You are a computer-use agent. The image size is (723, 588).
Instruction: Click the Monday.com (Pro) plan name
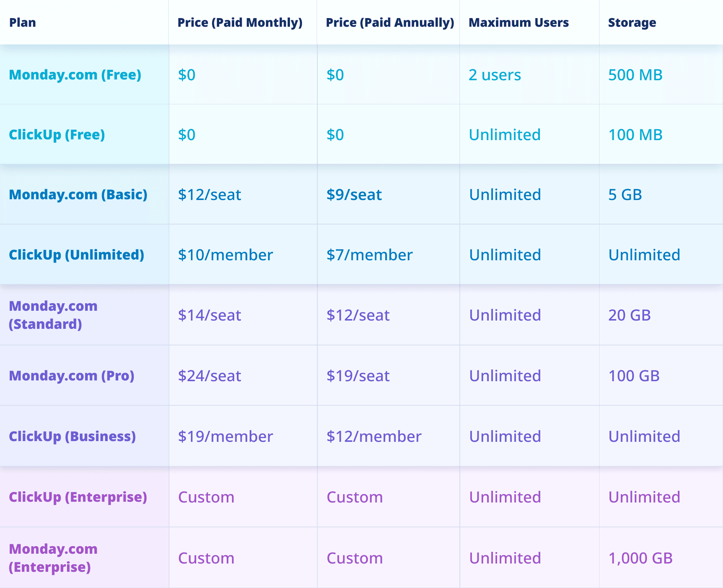[x=72, y=376]
